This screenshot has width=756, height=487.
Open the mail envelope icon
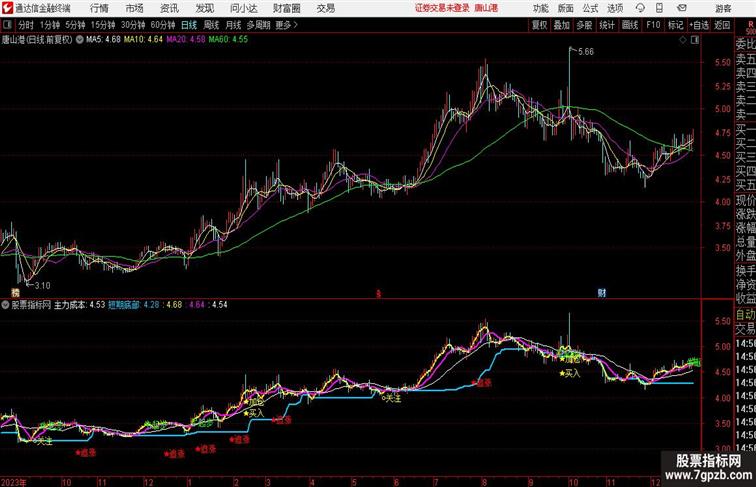[682, 8]
